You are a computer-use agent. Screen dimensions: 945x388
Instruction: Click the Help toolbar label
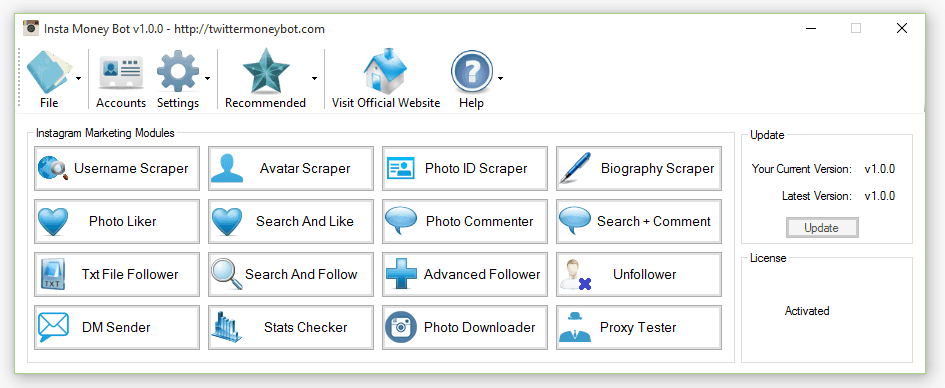[471, 103]
